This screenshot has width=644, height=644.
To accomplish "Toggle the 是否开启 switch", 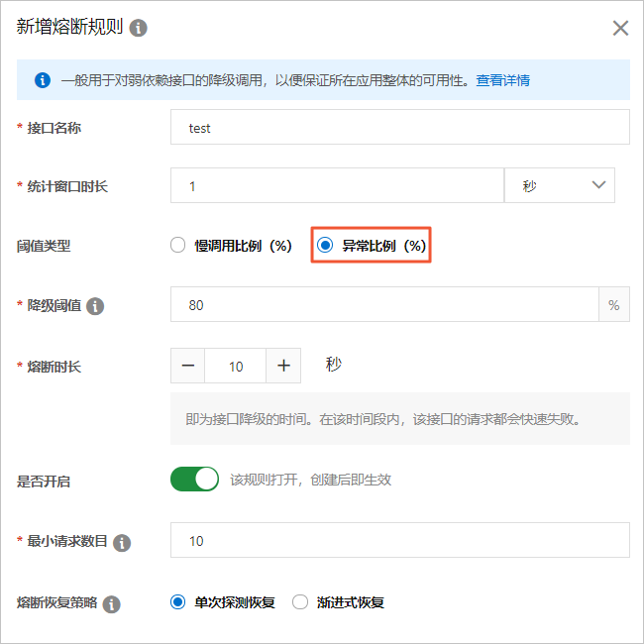I will click(194, 479).
